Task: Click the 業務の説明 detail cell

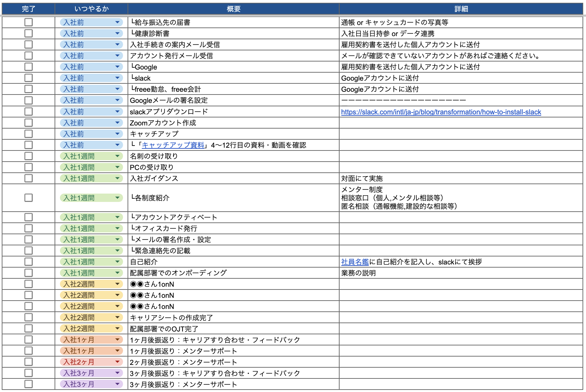Action: click(461, 273)
